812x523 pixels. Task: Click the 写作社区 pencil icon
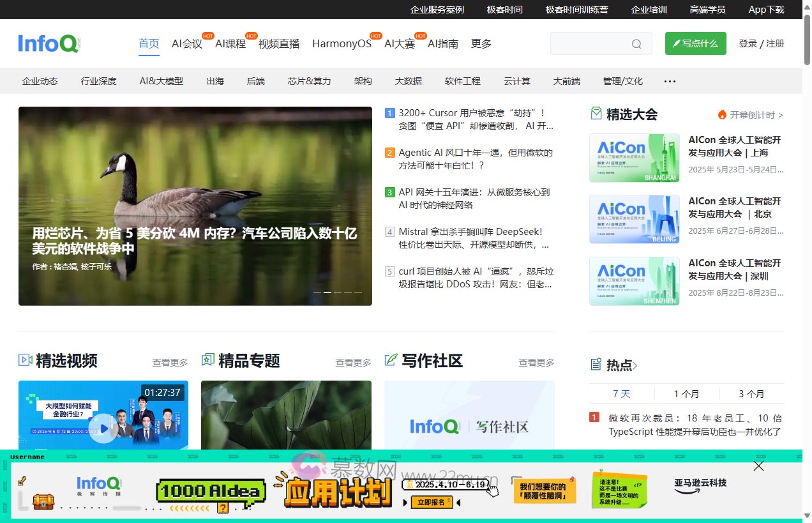pyautogui.click(x=391, y=361)
